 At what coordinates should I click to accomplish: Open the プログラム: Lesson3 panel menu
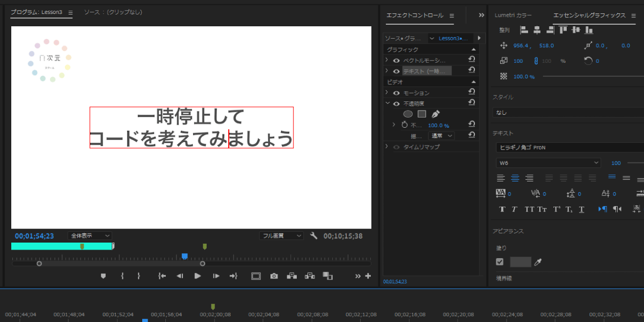[71, 12]
